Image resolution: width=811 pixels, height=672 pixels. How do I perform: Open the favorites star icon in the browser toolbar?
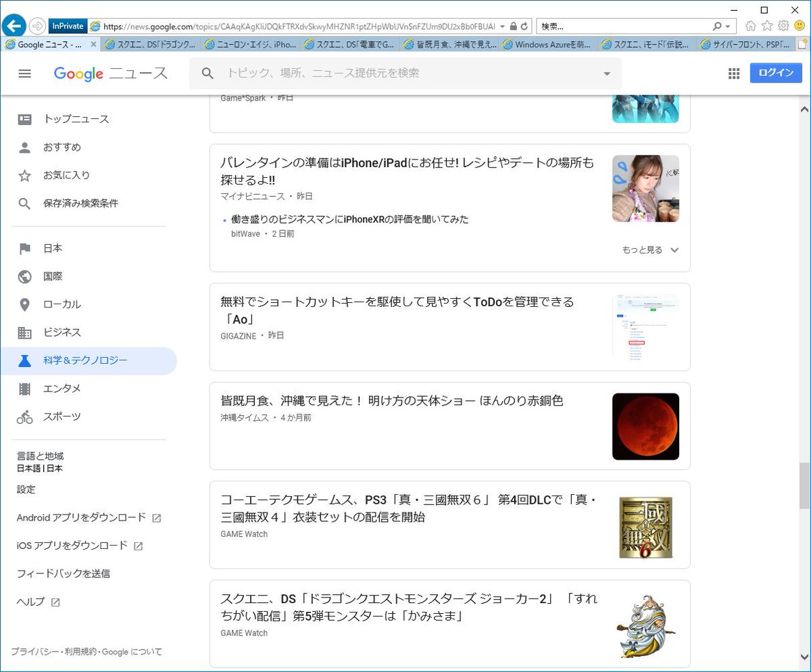(x=767, y=26)
